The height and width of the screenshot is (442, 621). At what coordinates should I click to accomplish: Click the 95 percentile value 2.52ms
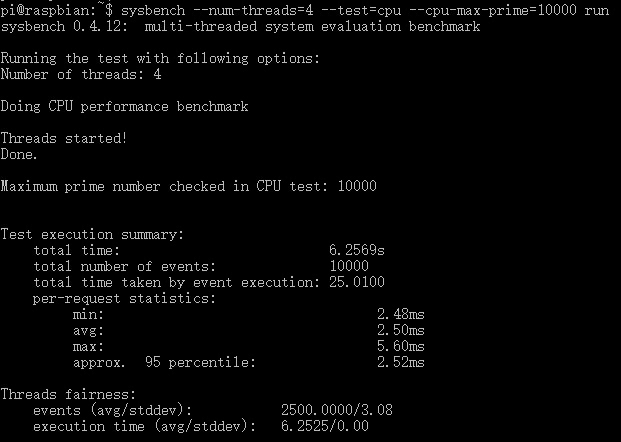pos(400,362)
